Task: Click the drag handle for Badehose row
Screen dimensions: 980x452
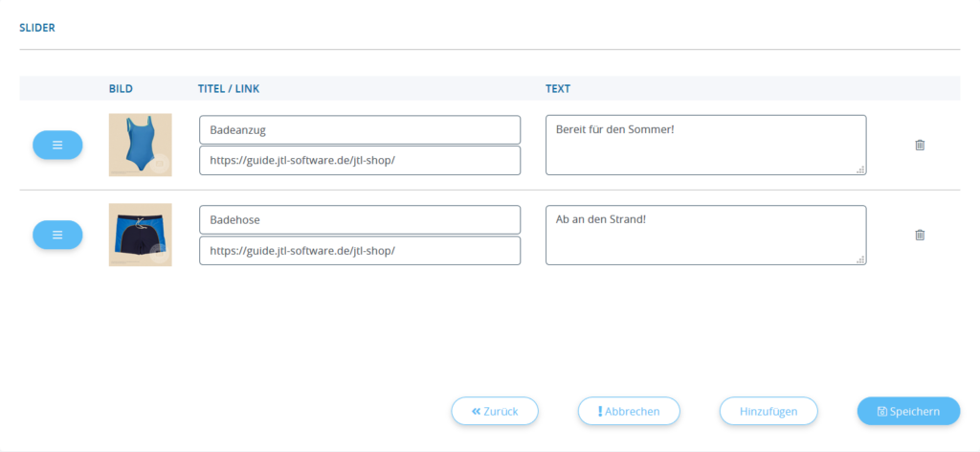Action: (57, 235)
